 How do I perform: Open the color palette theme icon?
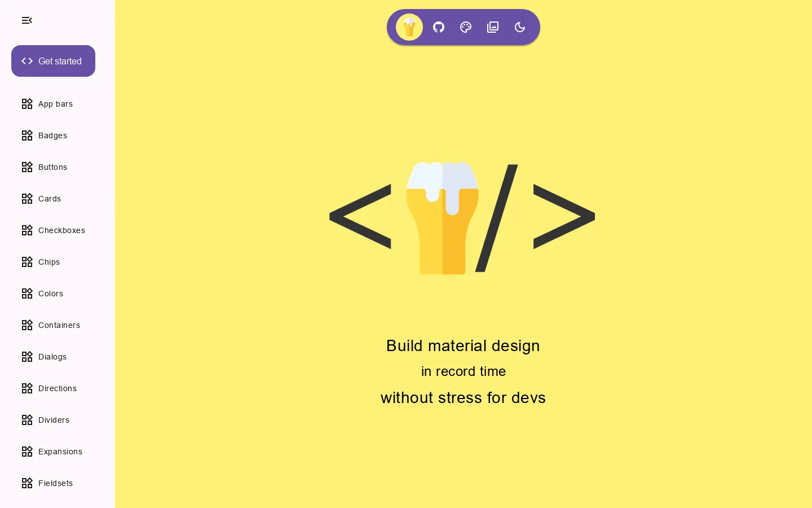click(466, 27)
